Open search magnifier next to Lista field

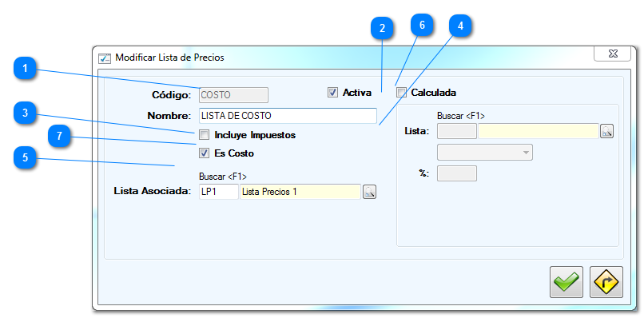[606, 131]
